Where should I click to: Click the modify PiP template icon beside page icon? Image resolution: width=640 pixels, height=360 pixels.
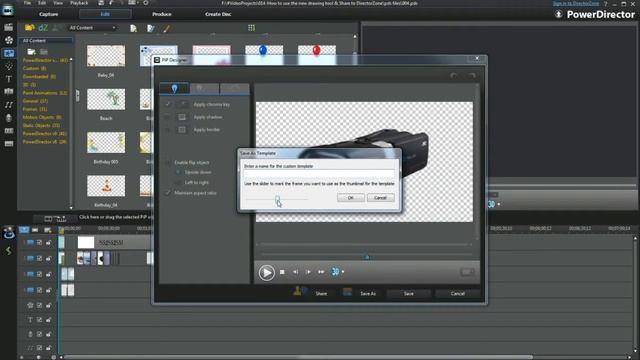(x=151, y=28)
